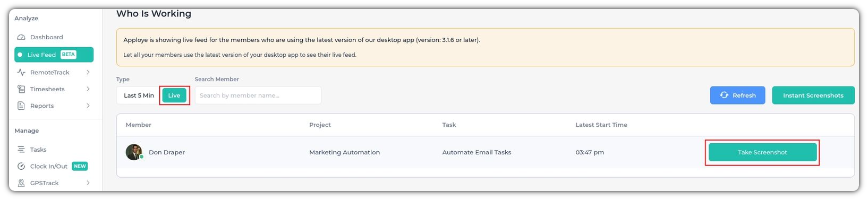Image resolution: width=868 pixels, height=200 pixels.
Task: Expand the RemoteTrack submenu chevron
Action: coord(88,72)
